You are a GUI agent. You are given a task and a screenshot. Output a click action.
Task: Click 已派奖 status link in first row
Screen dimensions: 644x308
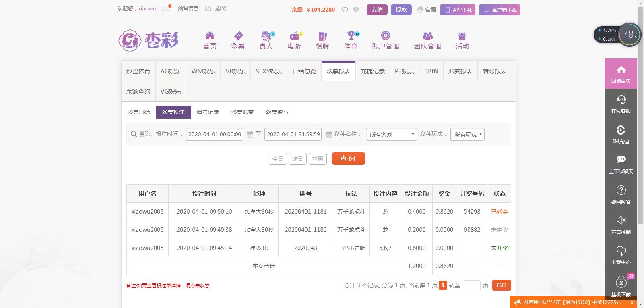click(499, 212)
